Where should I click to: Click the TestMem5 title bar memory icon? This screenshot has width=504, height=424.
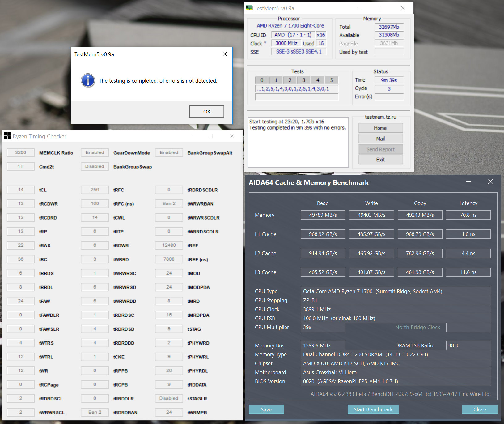(249, 8)
